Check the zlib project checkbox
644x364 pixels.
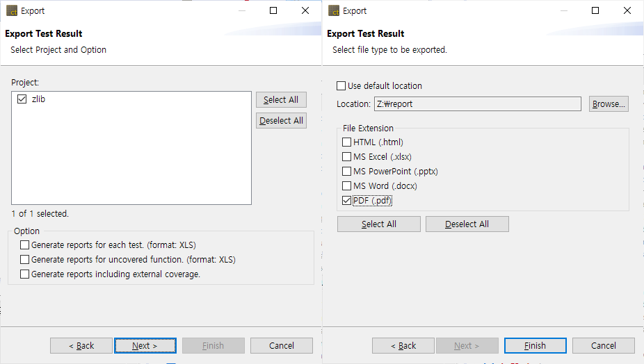point(22,99)
